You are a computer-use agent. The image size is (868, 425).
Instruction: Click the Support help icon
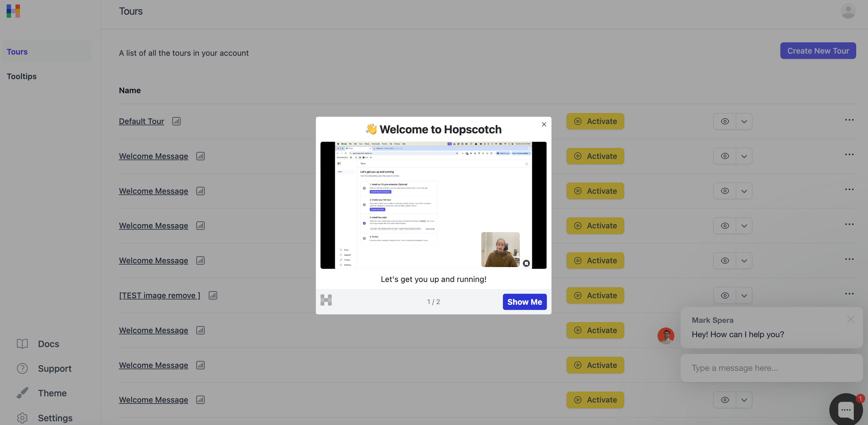[x=22, y=368]
